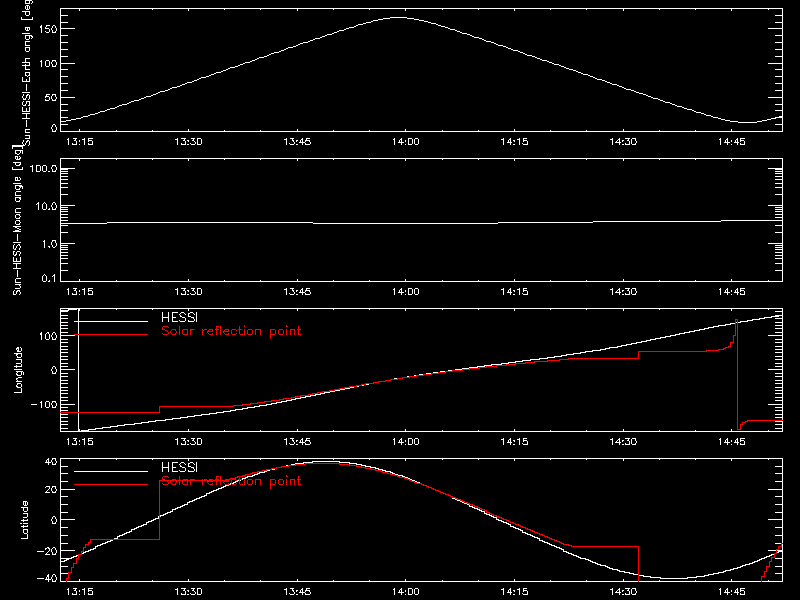
Task: Click the -100 tick on Longitude axis
Action: click(x=44, y=404)
